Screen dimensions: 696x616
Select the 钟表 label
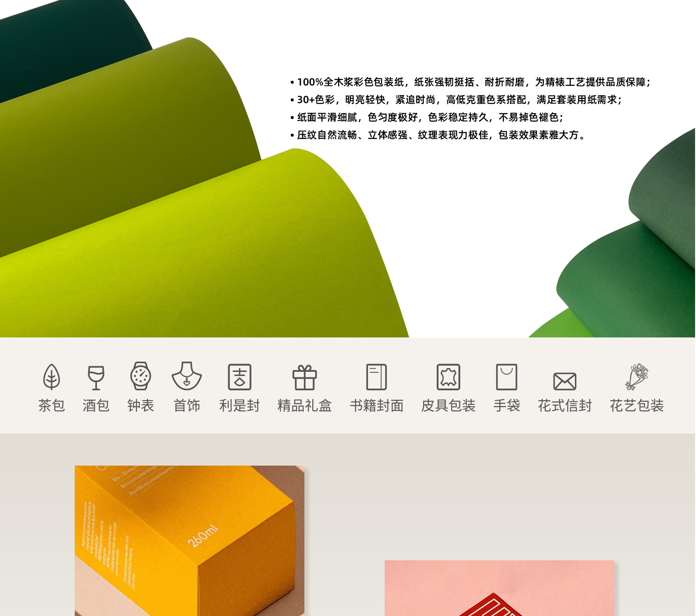141,405
